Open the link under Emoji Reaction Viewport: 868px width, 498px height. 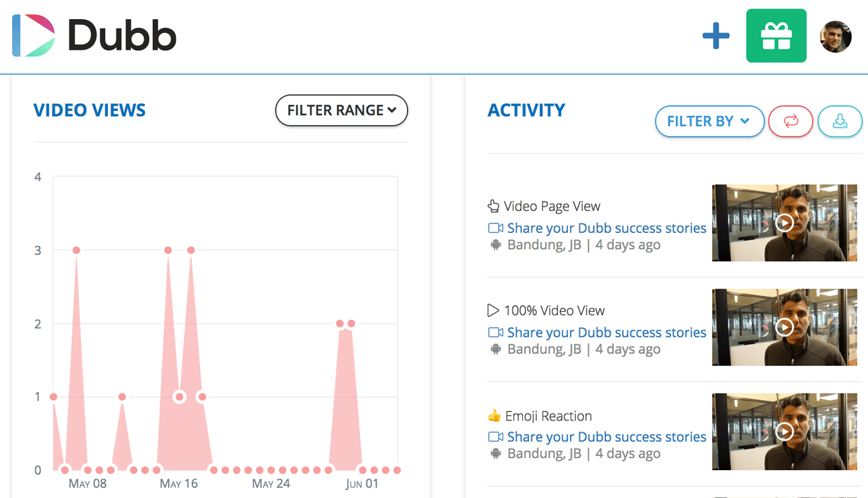pos(606,437)
